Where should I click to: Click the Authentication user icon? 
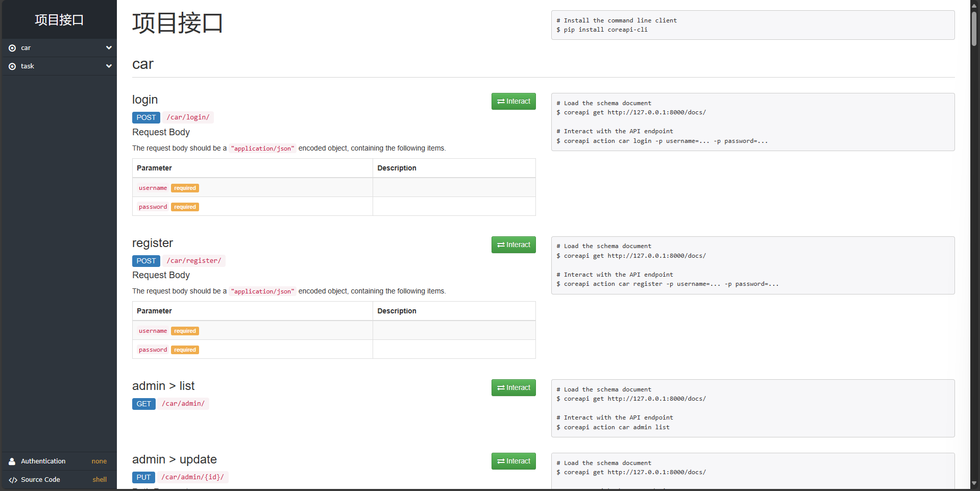tap(12, 461)
